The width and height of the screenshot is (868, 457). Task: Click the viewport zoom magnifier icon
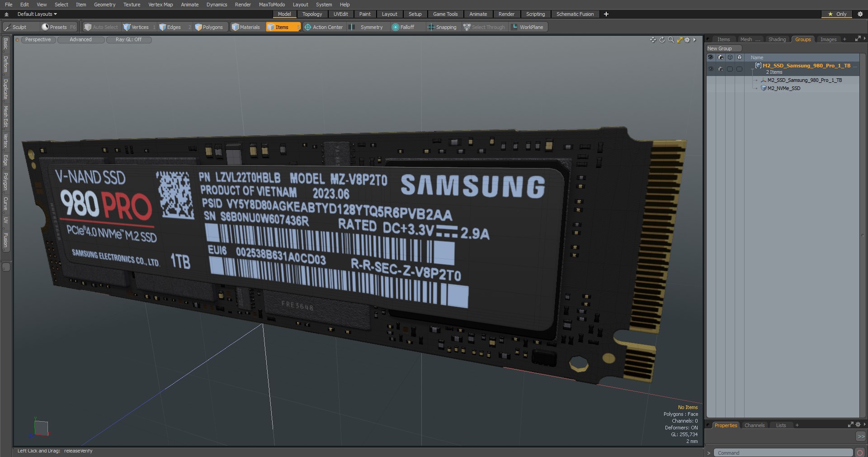671,40
